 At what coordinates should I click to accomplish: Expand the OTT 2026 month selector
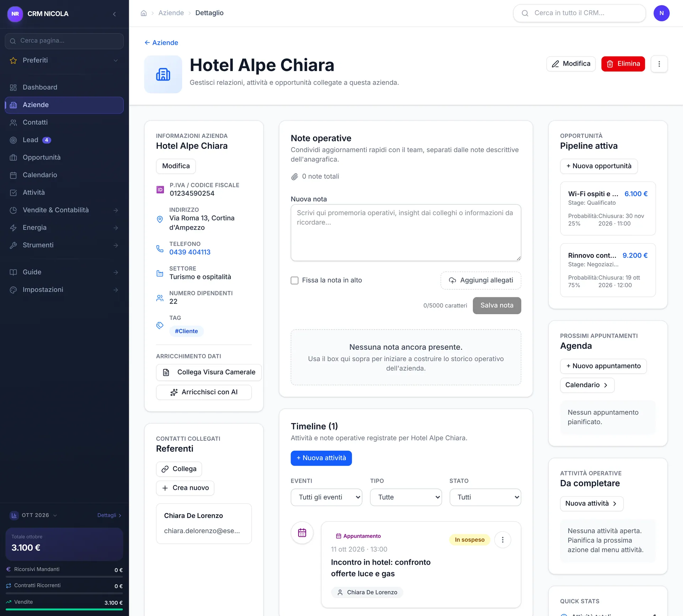[35, 515]
